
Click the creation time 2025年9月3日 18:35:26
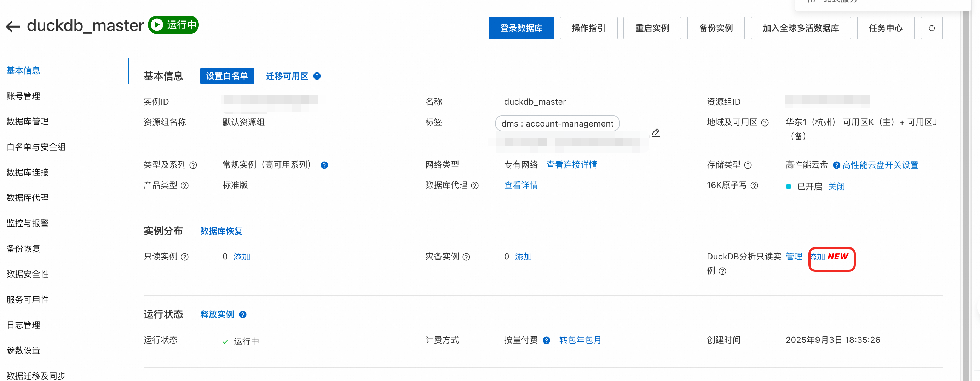click(x=833, y=340)
